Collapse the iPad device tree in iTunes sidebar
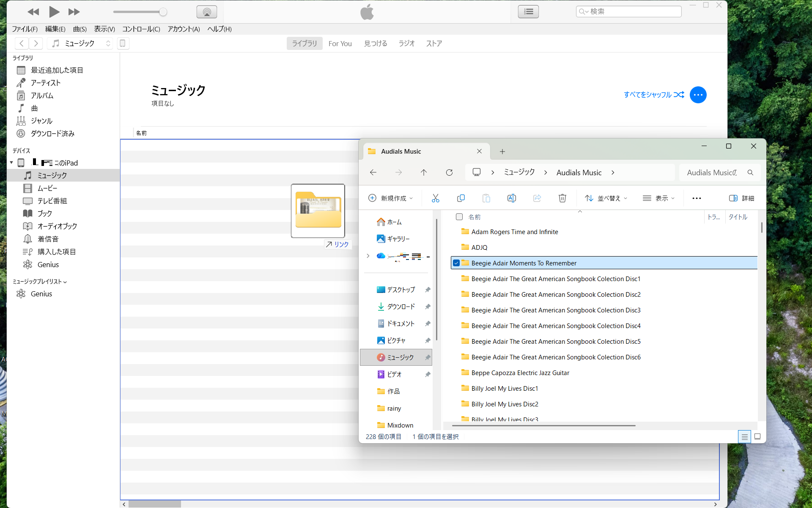Viewport: 812px width, 508px height. coord(11,163)
